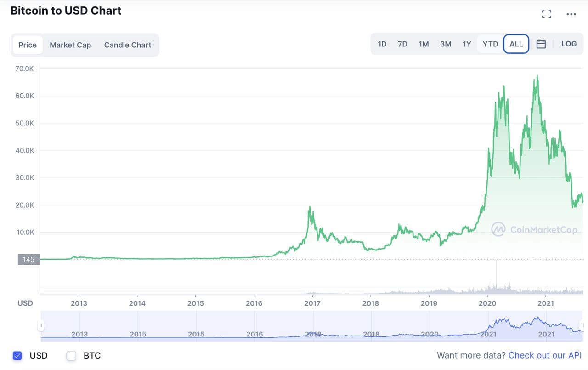Toggle LOG scale on the chart
Screen dimensions: 588x370
tap(569, 44)
